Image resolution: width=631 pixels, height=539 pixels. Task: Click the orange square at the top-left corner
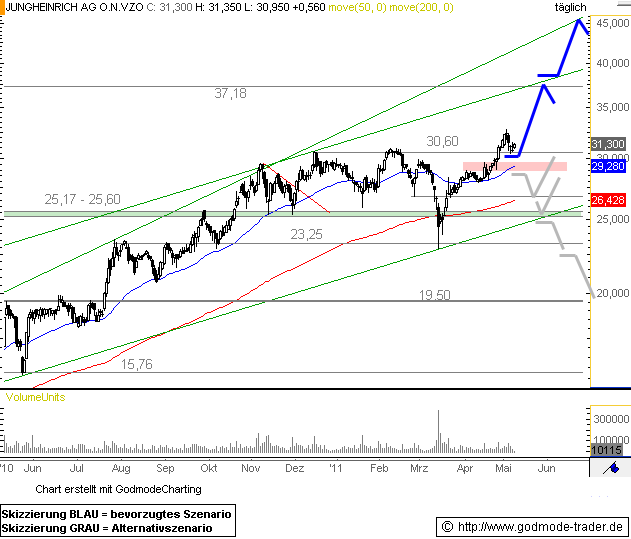click(2, 7)
